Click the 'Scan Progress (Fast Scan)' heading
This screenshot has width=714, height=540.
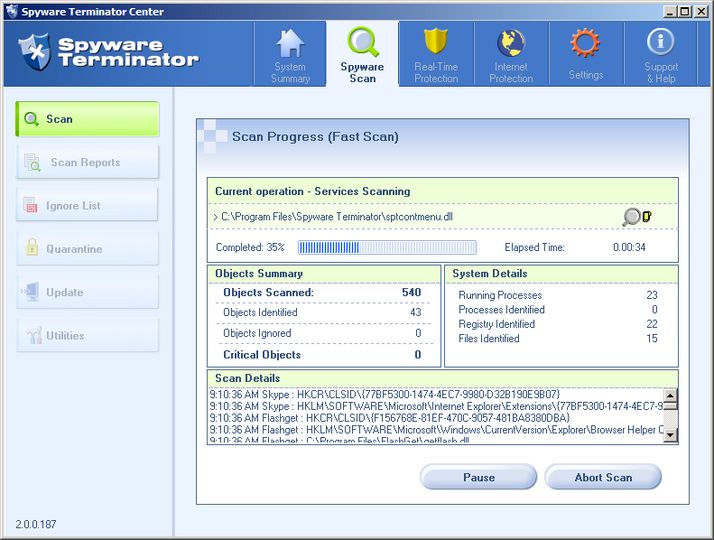(315, 137)
